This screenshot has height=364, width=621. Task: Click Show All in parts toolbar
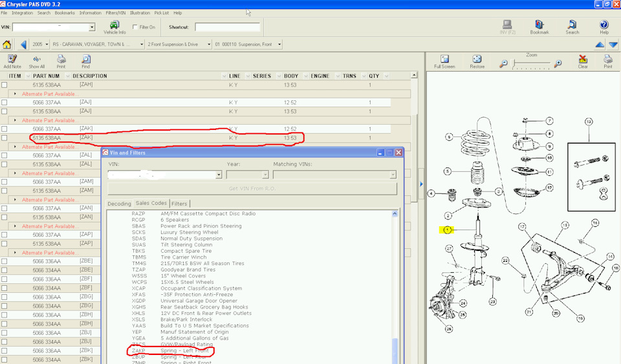pyautogui.click(x=36, y=61)
